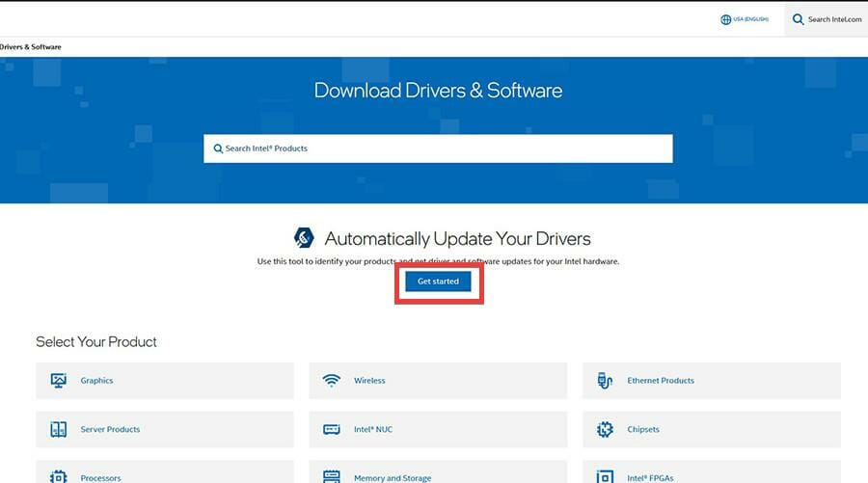Click the Ethernet Products plug icon
868x483 pixels.
[x=605, y=381]
